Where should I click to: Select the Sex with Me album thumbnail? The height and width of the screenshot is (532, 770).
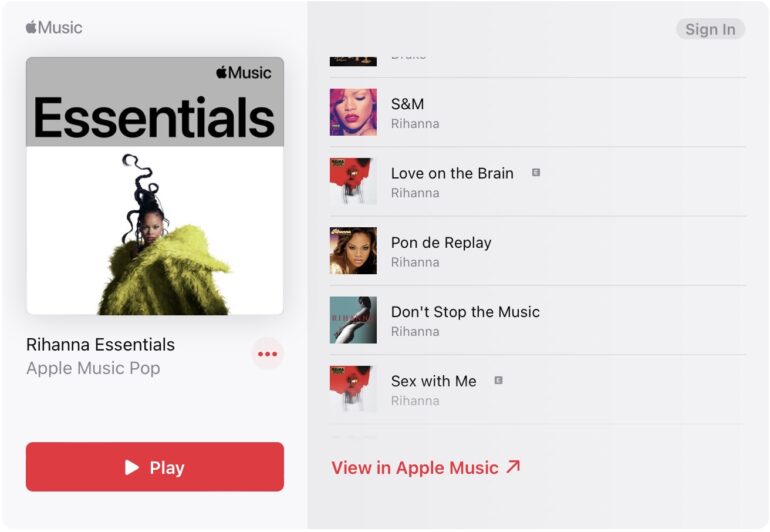click(x=353, y=389)
